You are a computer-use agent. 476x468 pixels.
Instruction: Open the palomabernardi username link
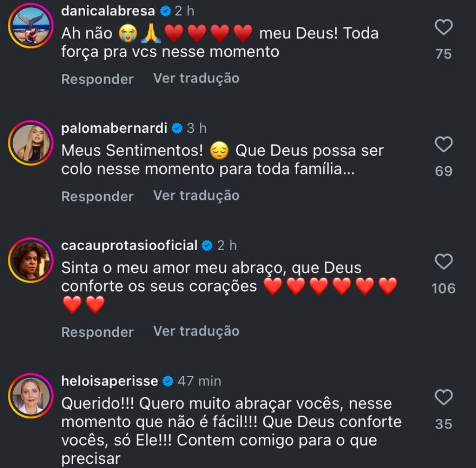114,128
